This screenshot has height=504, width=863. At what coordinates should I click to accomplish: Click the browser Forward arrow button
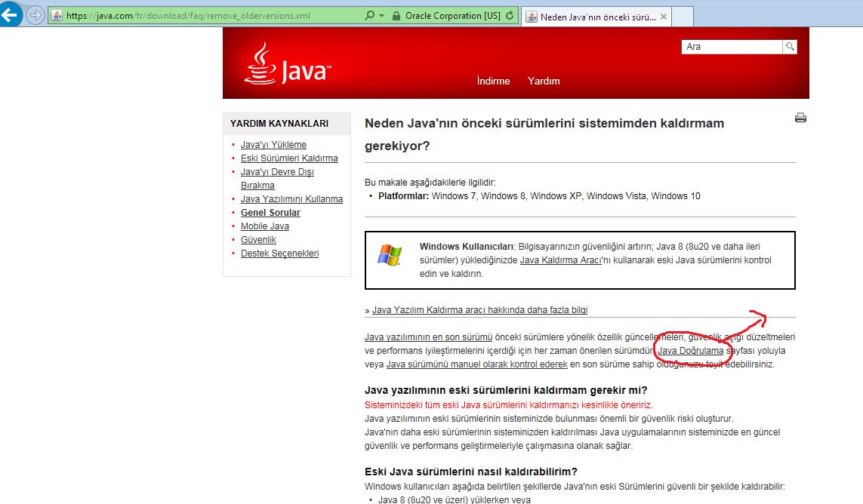coord(35,15)
